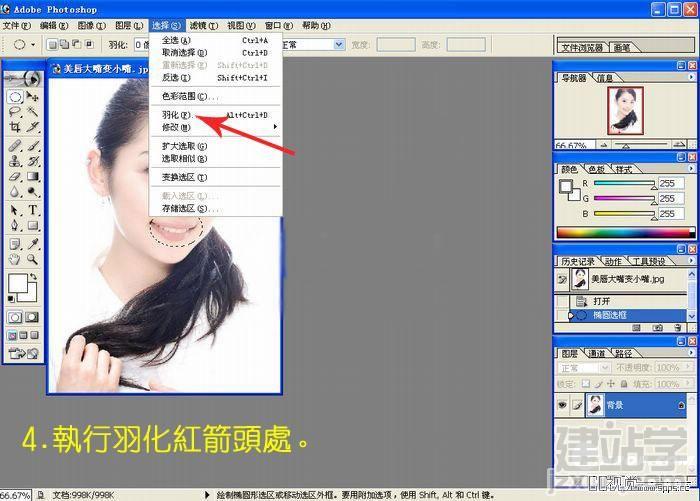
Task: Switch to 色板 Swatches tab
Action: coord(596,169)
